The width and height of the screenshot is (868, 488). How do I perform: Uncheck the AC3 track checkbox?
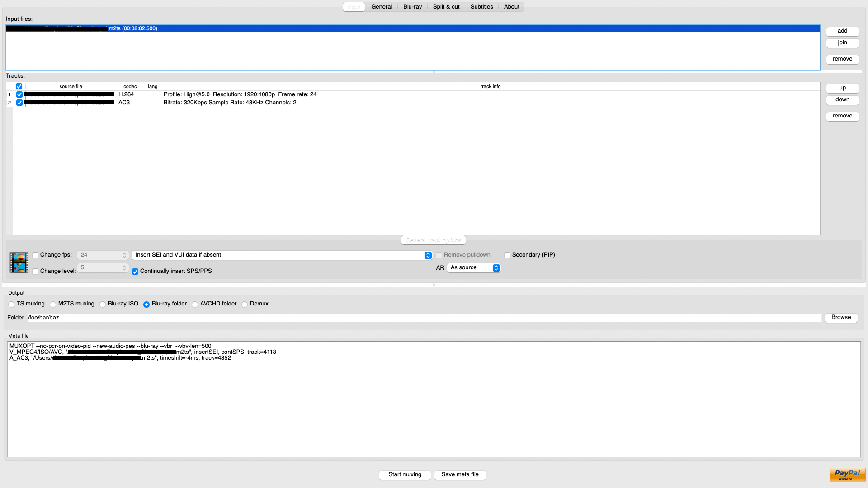(19, 103)
